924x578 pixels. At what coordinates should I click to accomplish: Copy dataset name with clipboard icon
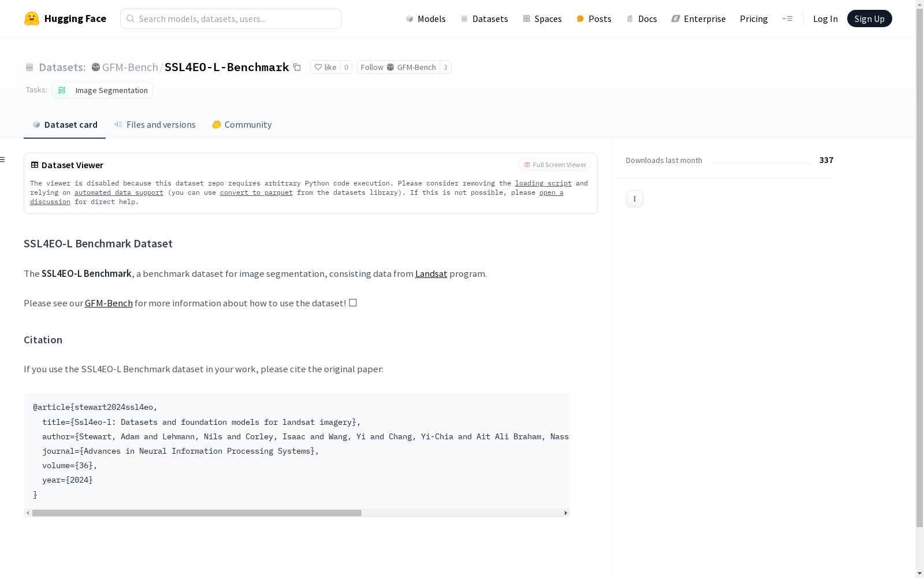coord(297,67)
